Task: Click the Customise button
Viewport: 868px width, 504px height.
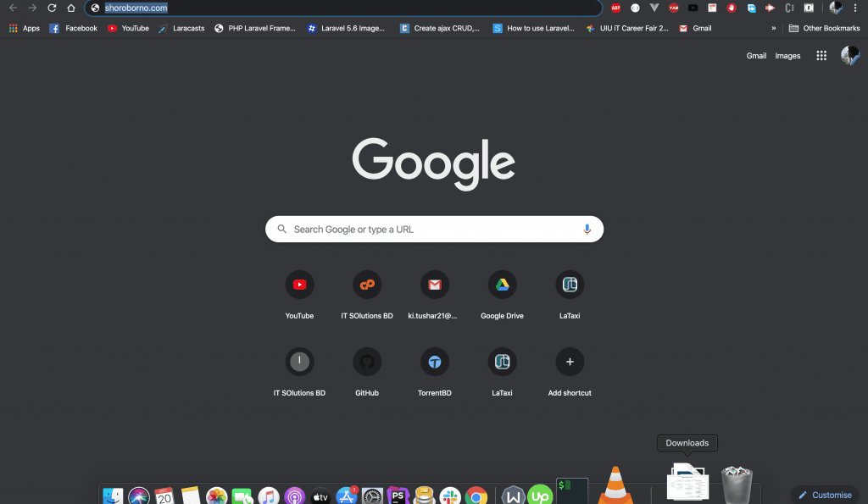Action: click(x=824, y=495)
